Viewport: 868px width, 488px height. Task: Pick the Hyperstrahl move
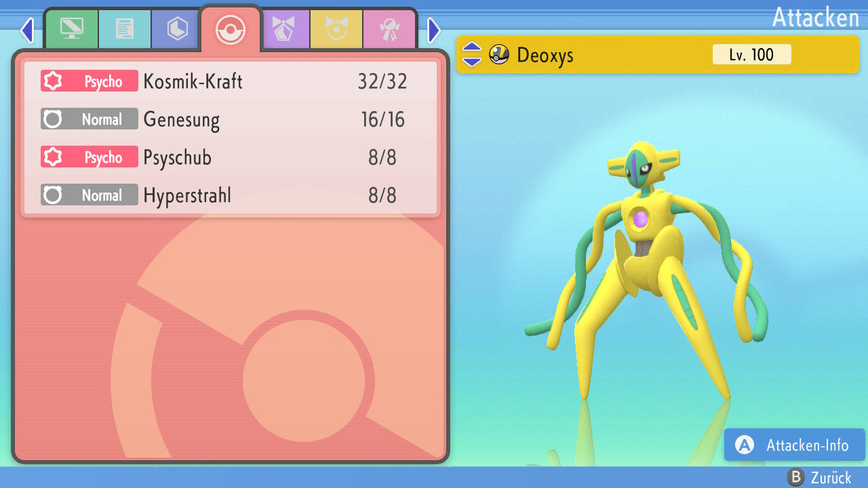pyautogui.click(x=231, y=195)
